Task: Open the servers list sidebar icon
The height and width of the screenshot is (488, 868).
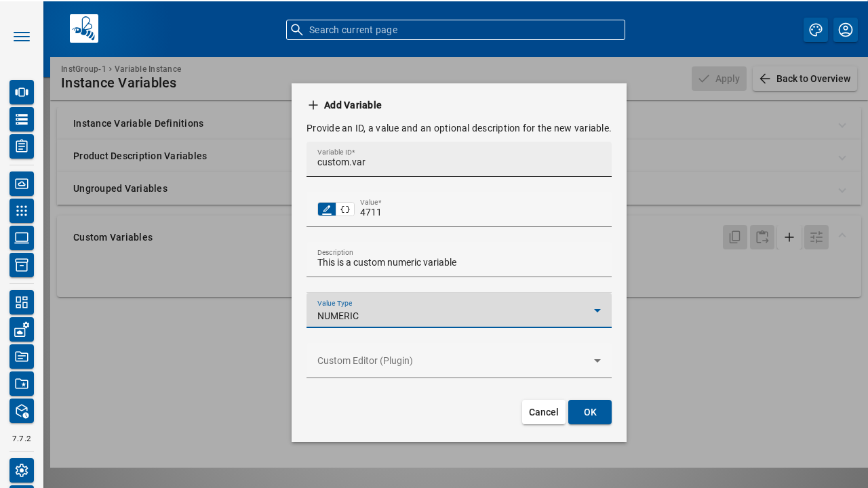Action: coord(22,119)
